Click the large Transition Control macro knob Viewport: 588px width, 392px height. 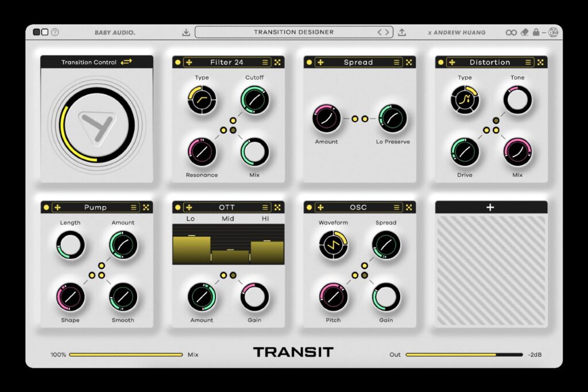(x=97, y=125)
